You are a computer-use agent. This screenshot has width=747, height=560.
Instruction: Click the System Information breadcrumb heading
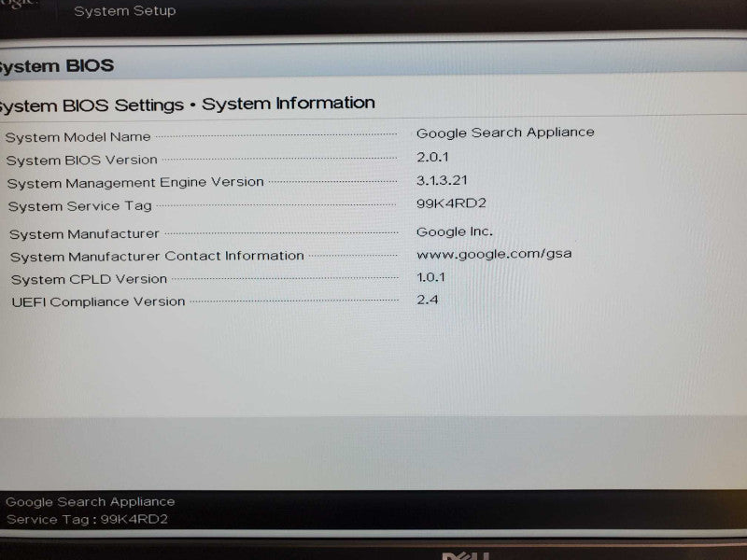pyautogui.click(x=289, y=103)
